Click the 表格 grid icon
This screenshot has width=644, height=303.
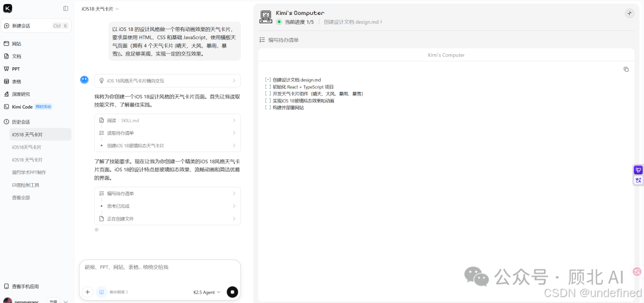click(x=6, y=81)
